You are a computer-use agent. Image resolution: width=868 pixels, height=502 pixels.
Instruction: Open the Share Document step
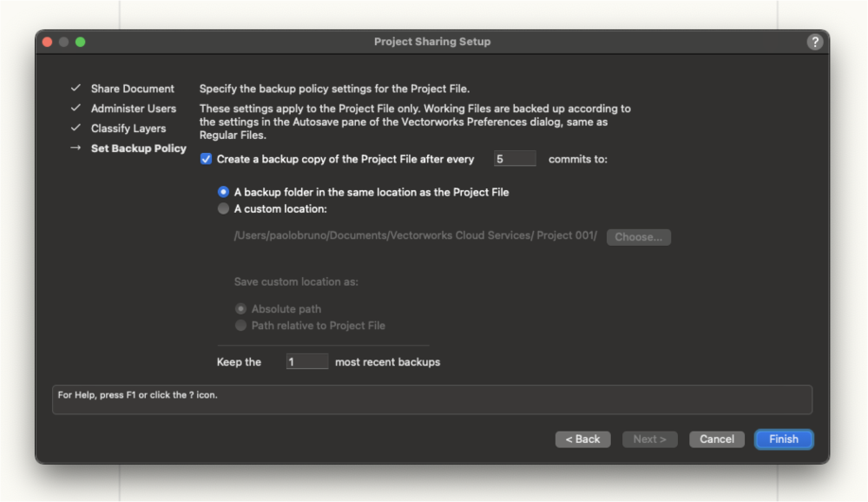click(132, 89)
